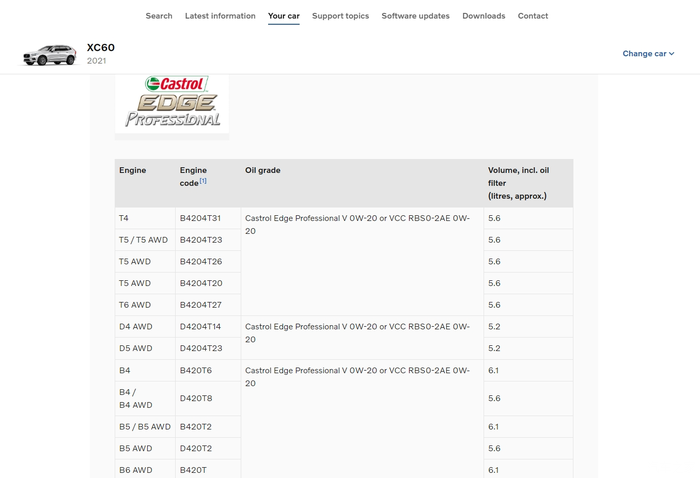Screen dimensions: 700x478
Task: Open footnote [1] next to Engine code
Action: [x=203, y=181]
